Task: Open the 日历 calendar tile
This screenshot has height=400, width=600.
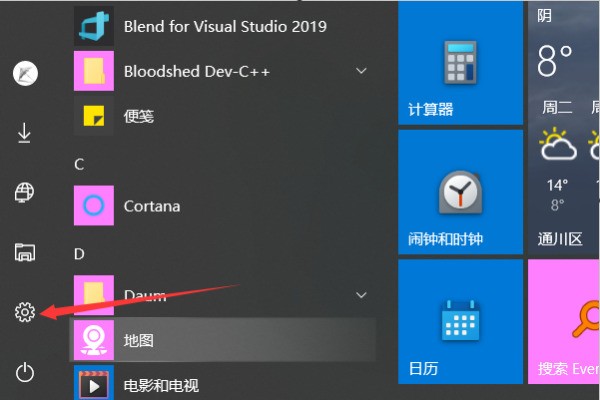Action: tap(460, 320)
